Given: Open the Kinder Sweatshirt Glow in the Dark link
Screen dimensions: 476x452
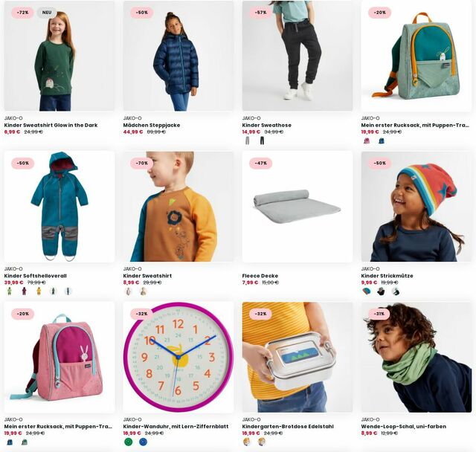Looking at the screenshot, I should (51, 125).
